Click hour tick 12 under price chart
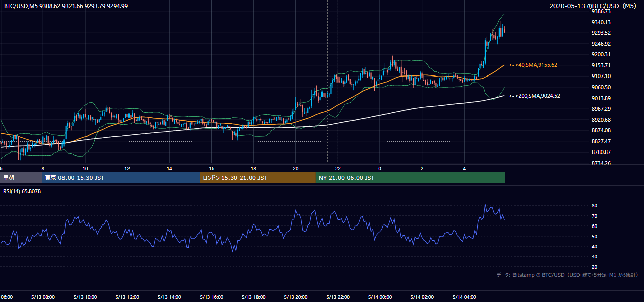 pos(127,169)
